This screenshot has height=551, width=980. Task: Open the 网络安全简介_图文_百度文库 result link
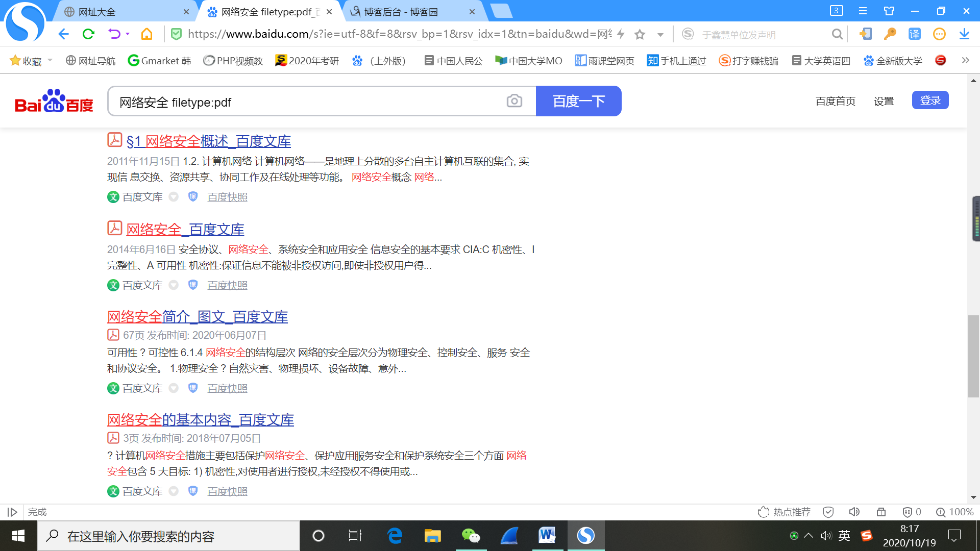pos(197,317)
